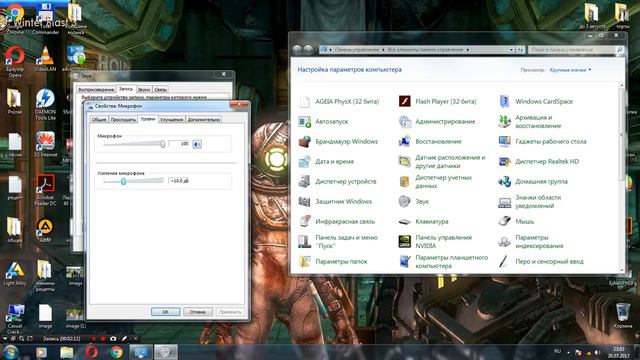
Task: Click the system tray volume icon
Action: click(597, 352)
